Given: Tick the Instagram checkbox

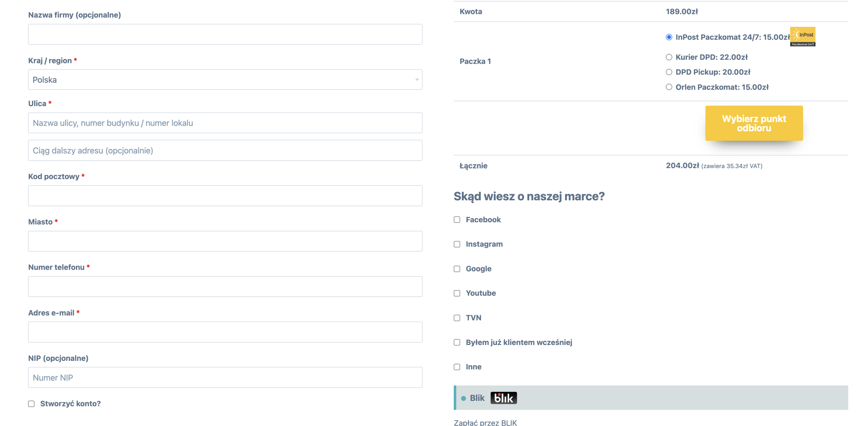Looking at the screenshot, I should [x=457, y=244].
